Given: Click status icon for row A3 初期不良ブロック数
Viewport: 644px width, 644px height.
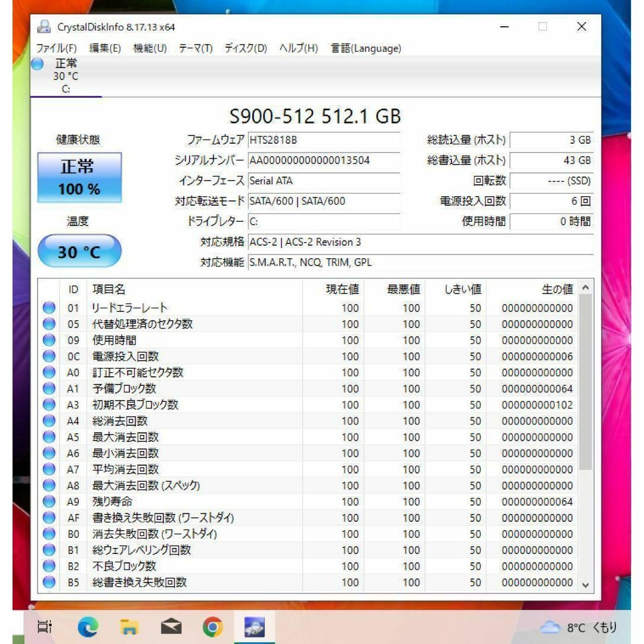Looking at the screenshot, I should pyautogui.click(x=49, y=404).
